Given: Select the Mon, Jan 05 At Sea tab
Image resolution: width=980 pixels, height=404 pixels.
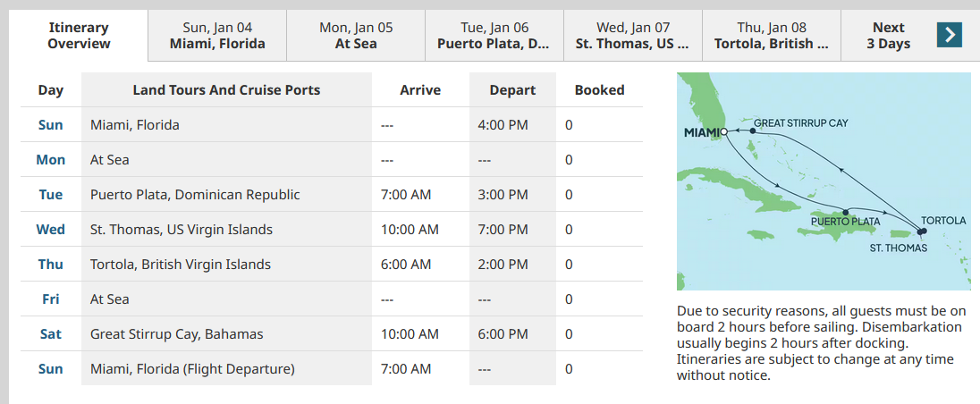Looking at the screenshot, I should tap(356, 36).
